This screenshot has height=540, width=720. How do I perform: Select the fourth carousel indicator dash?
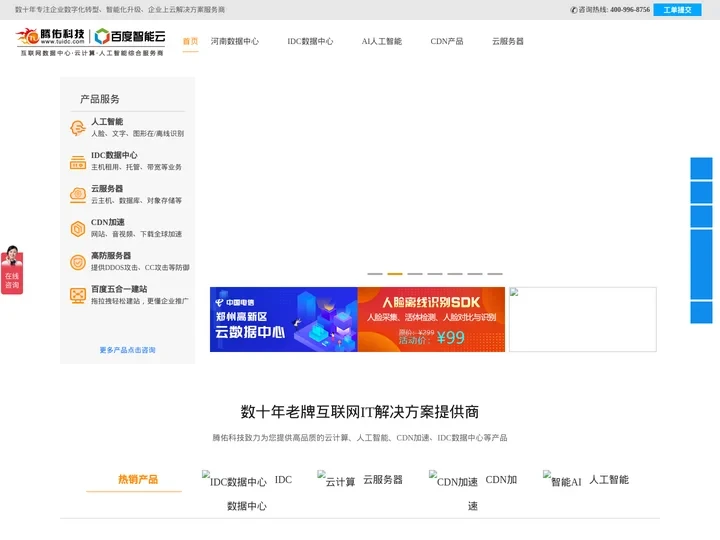coord(435,274)
